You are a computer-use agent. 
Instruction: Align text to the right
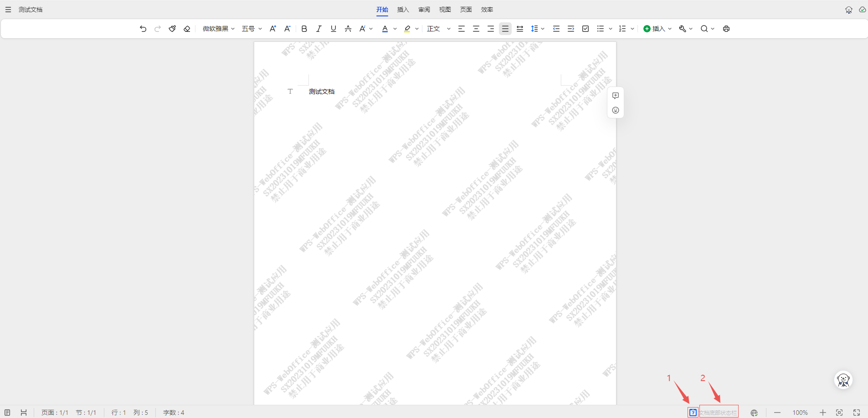pyautogui.click(x=491, y=29)
